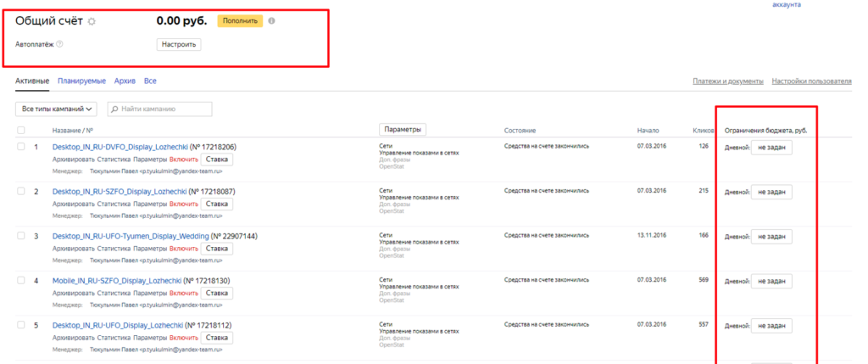This screenshot has height=364, width=868.
Task: Open the Архив tab
Action: coord(125,81)
